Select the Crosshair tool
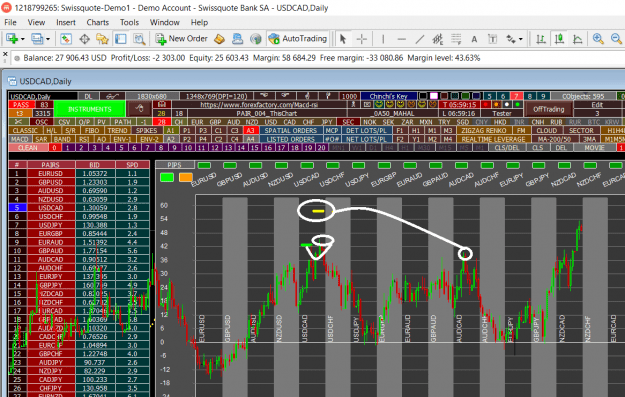Image resolution: width=625 pixels, height=397 pixels. click(362, 39)
